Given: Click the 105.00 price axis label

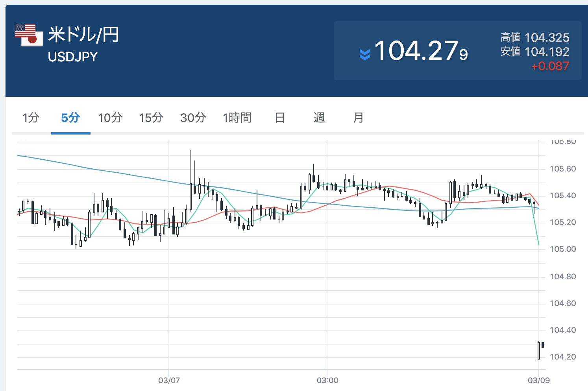Looking at the screenshot, I should tap(563, 249).
